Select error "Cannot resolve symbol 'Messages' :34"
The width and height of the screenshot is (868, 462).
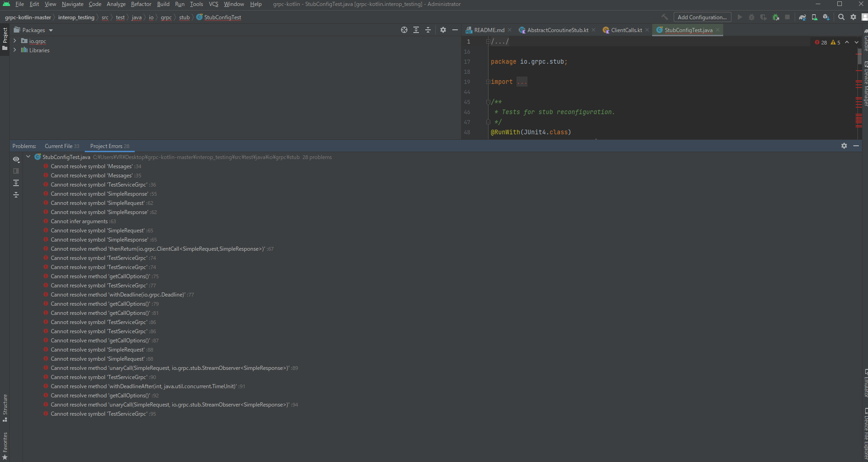click(x=96, y=166)
